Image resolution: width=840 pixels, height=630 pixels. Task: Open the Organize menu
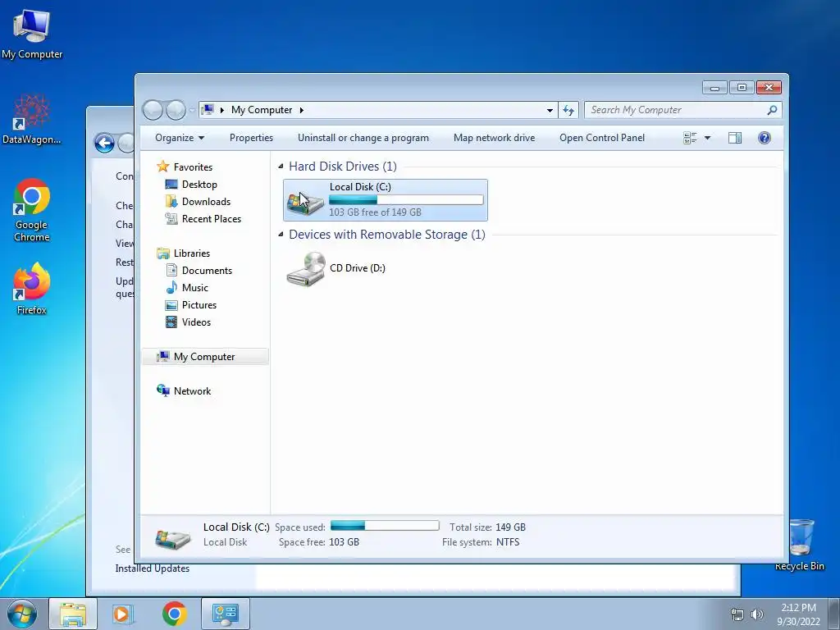pyautogui.click(x=180, y=138)
